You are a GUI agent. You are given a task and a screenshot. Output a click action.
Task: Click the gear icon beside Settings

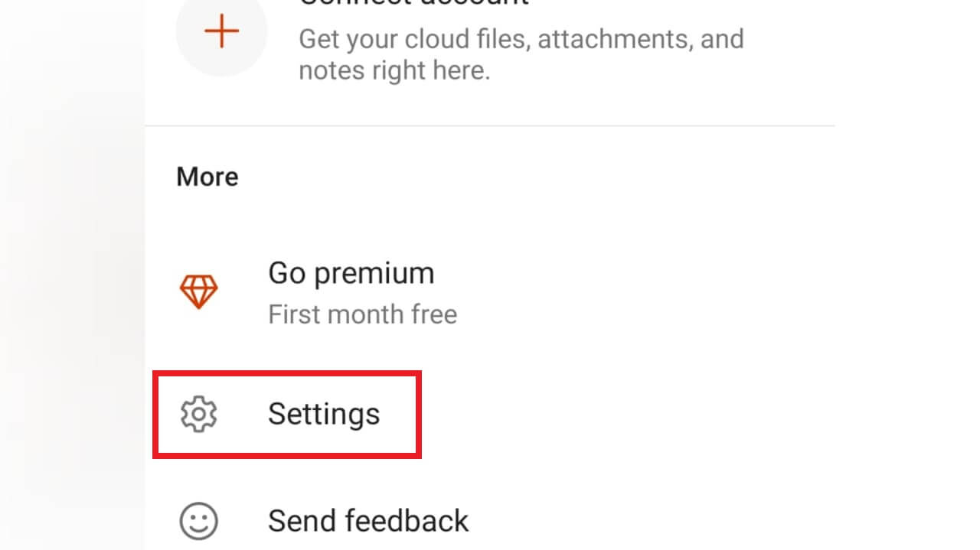199,414
